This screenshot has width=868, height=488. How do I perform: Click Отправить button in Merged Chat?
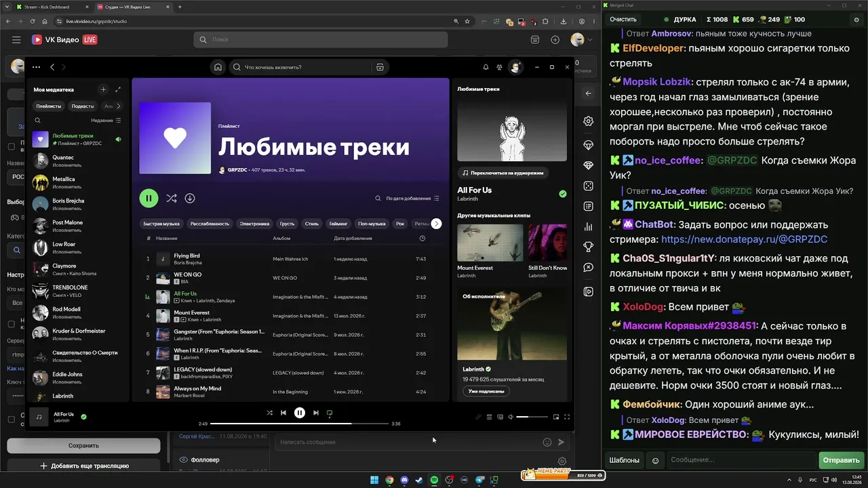click(x=841, y=460)
